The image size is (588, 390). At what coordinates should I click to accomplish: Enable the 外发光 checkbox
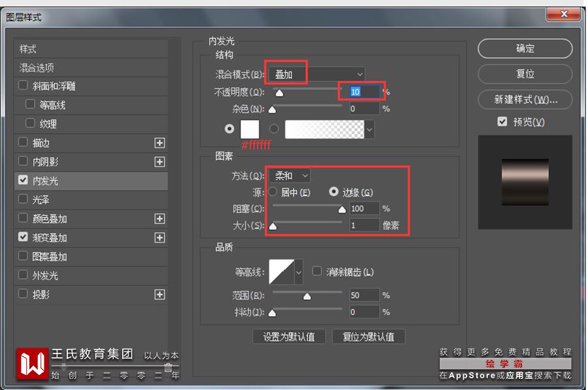(24, 275)
